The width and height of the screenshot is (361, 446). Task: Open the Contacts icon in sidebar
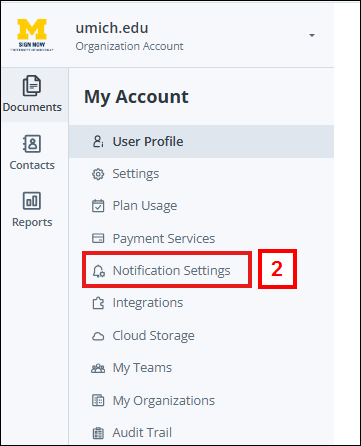pos(32,144)
